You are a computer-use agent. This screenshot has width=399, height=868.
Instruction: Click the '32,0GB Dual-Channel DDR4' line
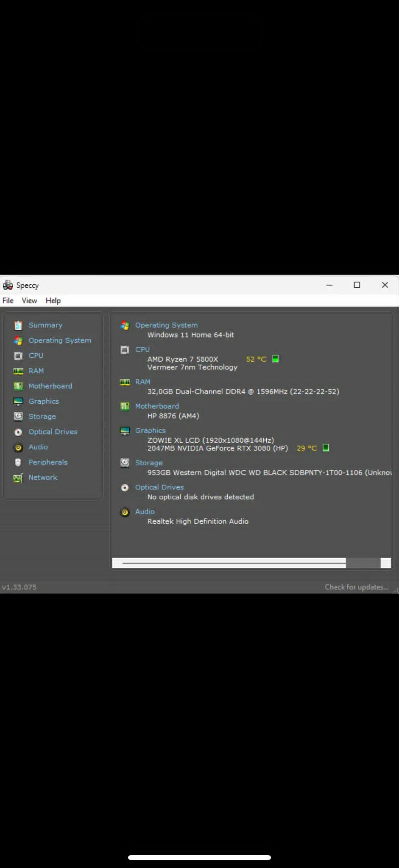coord(243,391)
